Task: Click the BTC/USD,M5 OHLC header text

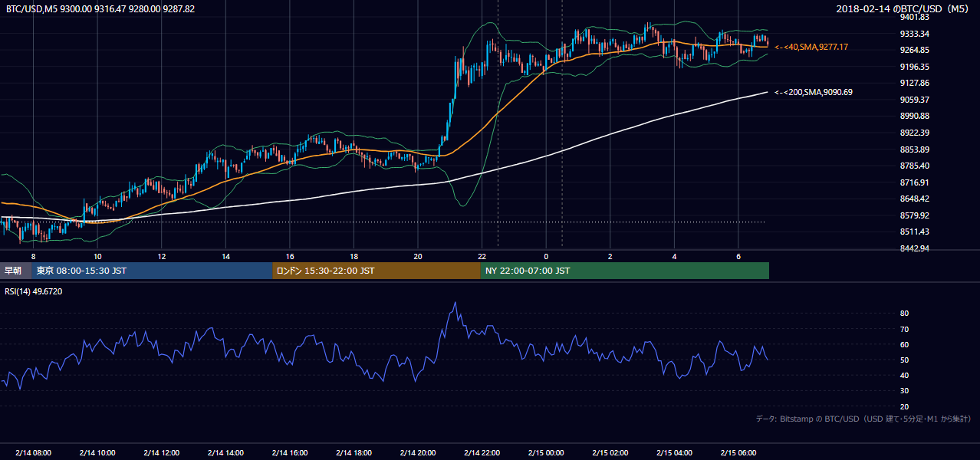Action: pyautogui.click(x=100, y=8)
